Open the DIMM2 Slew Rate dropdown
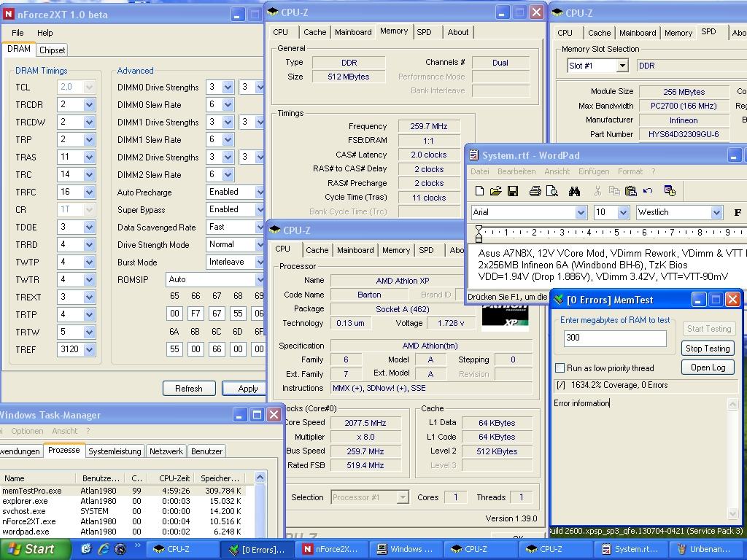 228,175
